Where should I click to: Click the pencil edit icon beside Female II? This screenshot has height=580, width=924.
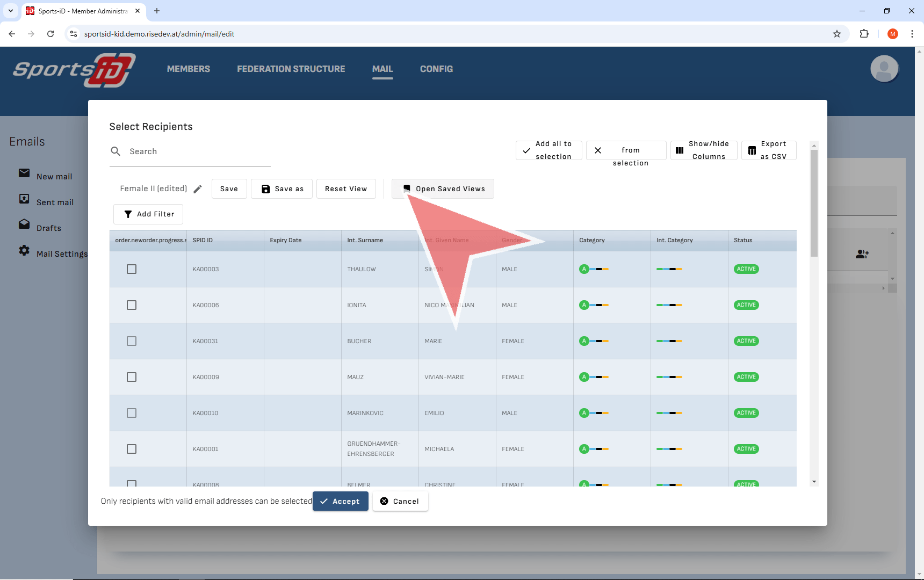tap(198, 189)
